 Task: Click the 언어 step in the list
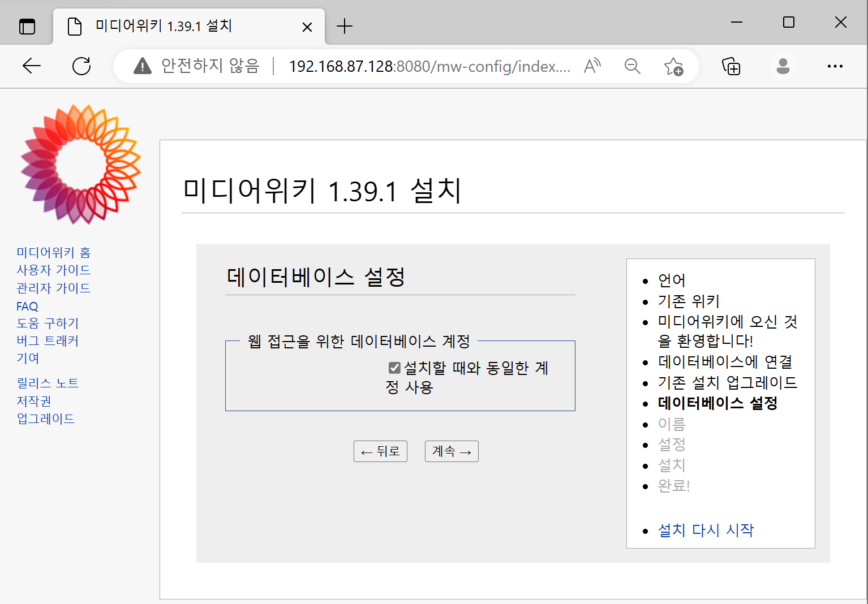tap(672, 281)
